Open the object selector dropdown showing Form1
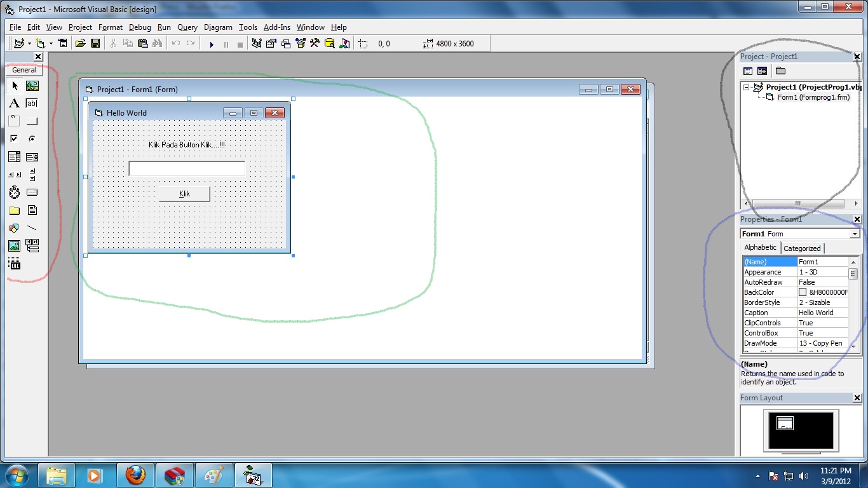The height and width of the screenshot is (488, 868). tap(855, 233)
